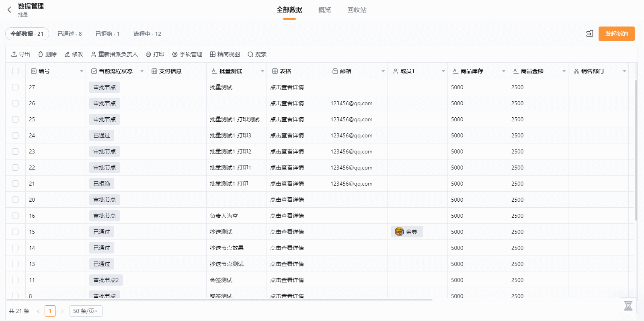
Task: Open the 邮箱 column dropdown arrow
Action: pos(383,71)
